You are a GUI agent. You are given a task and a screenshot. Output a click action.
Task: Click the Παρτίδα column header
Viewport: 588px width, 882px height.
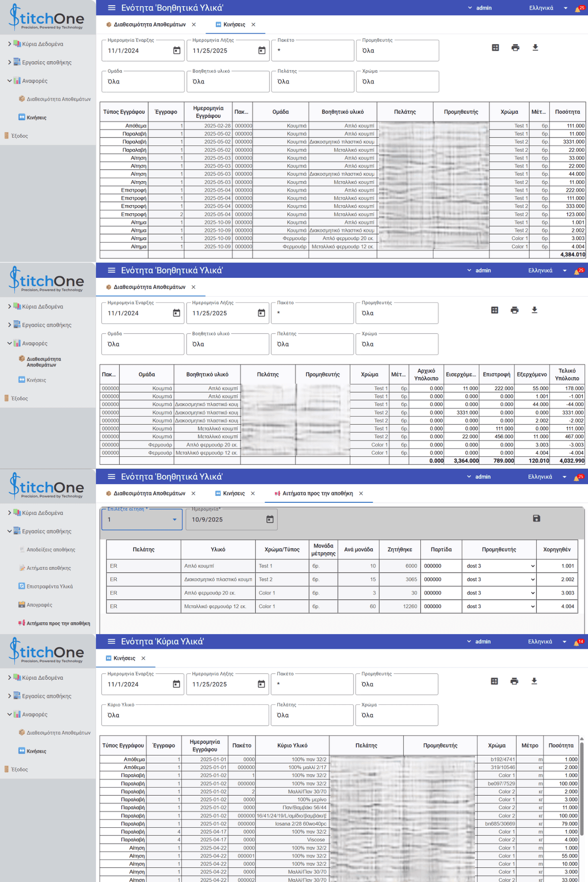pyautogui.click(x=441, y=550)
